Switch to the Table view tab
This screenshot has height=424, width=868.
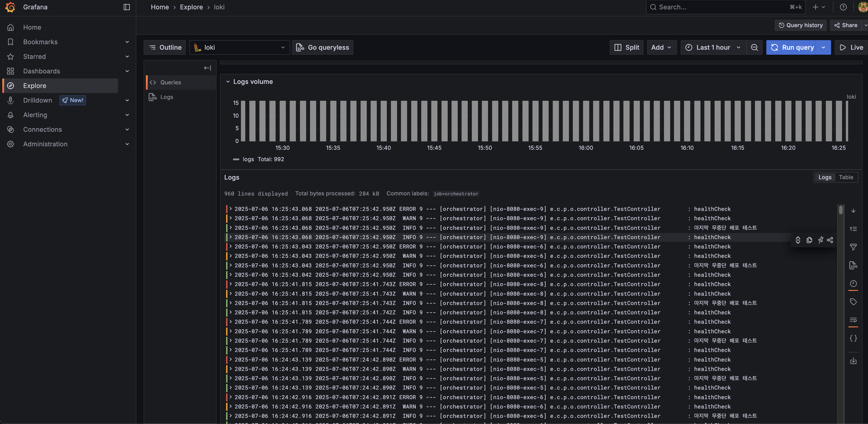[846, 177]
